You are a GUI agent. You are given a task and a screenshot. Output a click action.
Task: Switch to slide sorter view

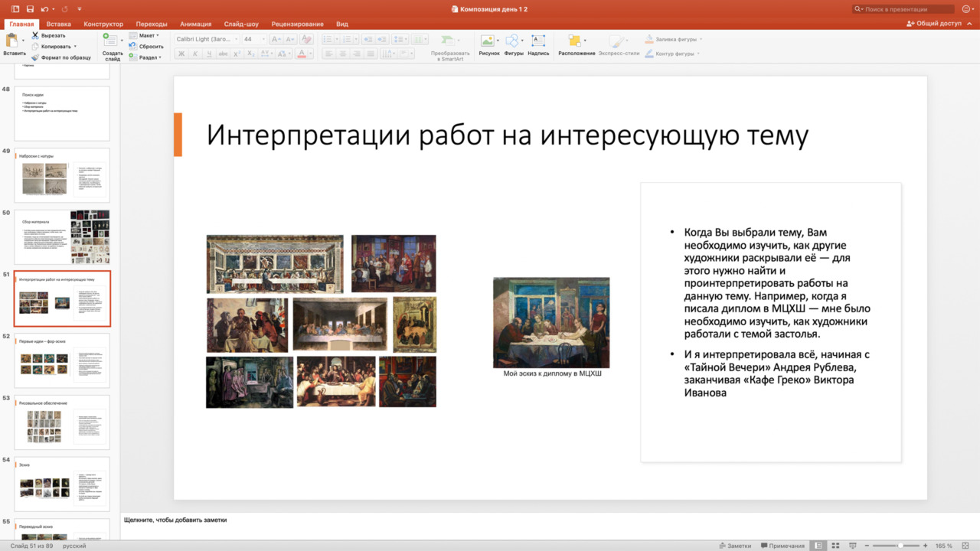pyautogui.click(x=835, y=546)
